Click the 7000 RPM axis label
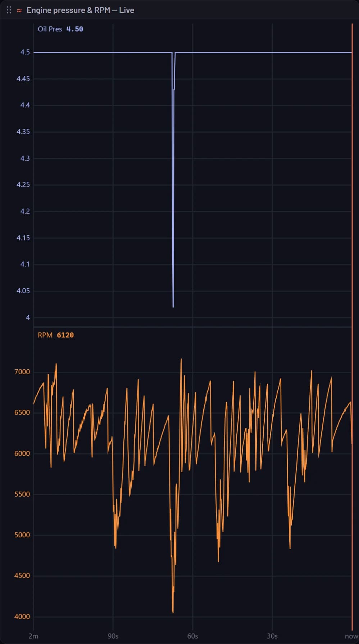Image resolution: width=359 pixels, height=644 pixels. coord(22,372)
